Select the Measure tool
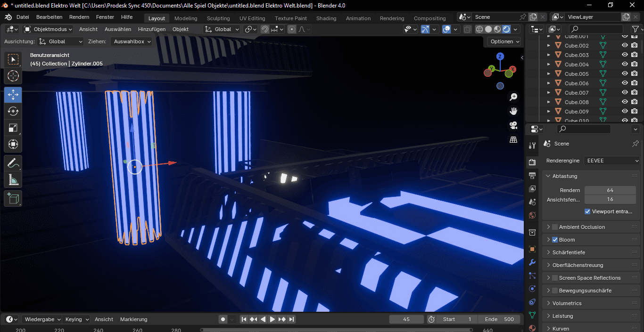The width and height of the screenshot is (644, 332). [x=13, y=179]
